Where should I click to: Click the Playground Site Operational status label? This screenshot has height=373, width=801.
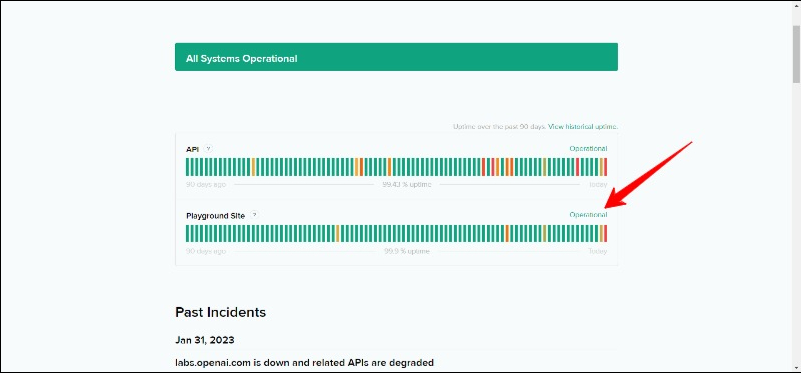click(588, 215)
